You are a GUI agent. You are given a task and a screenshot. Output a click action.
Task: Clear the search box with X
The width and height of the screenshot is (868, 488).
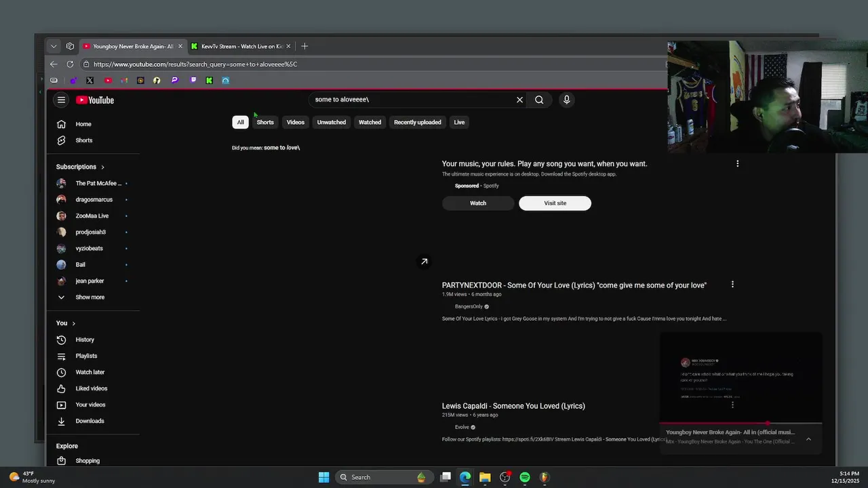tap(519, 100)
